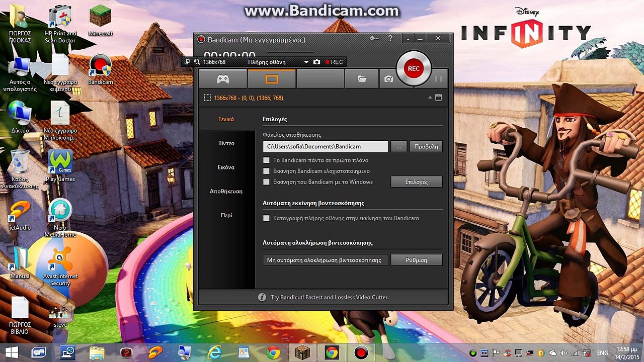The height and width of the screenshot is (362, 644).
Task: Click the Προβολή button
Action: (x=426, y=146)
